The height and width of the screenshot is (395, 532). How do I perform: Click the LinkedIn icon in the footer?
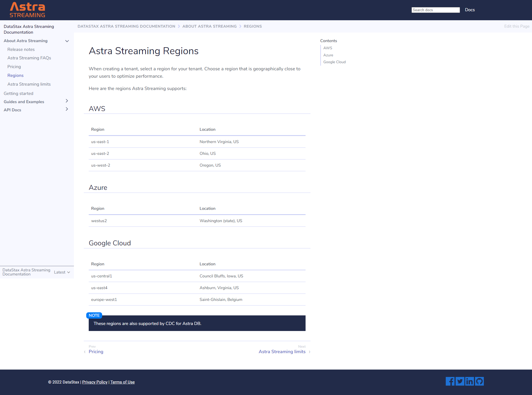click(x=470, y=381)
